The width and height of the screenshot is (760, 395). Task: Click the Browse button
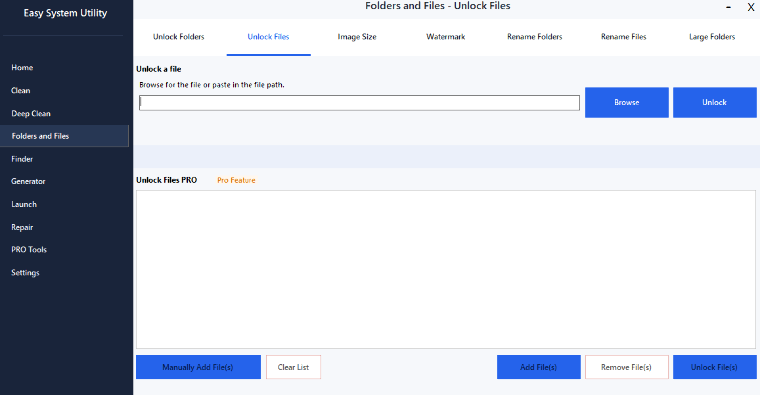(x=627, y=102)
